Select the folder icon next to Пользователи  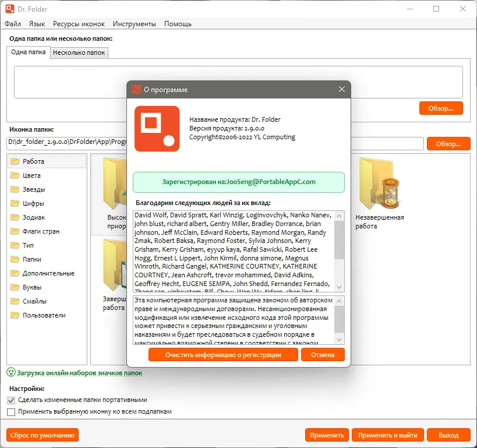(x=15, y=315)
